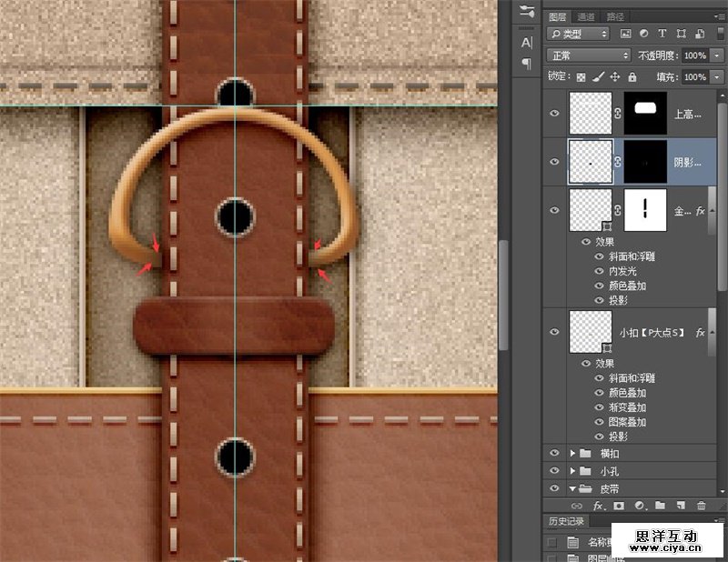Click the text layer filter icon
728x562 pixels.
663,35
